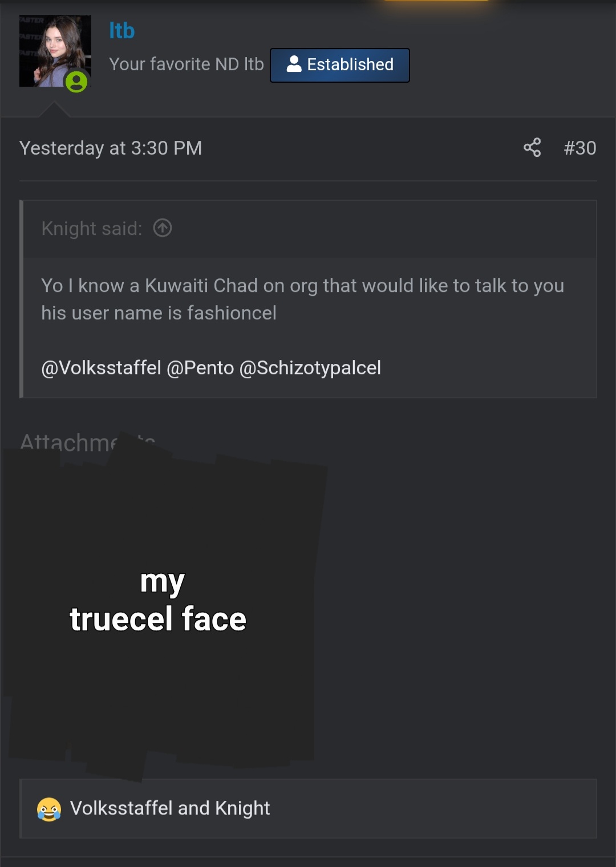Open the post number #30 permalink
Screen dimensions: 616x867
point(579,148)
